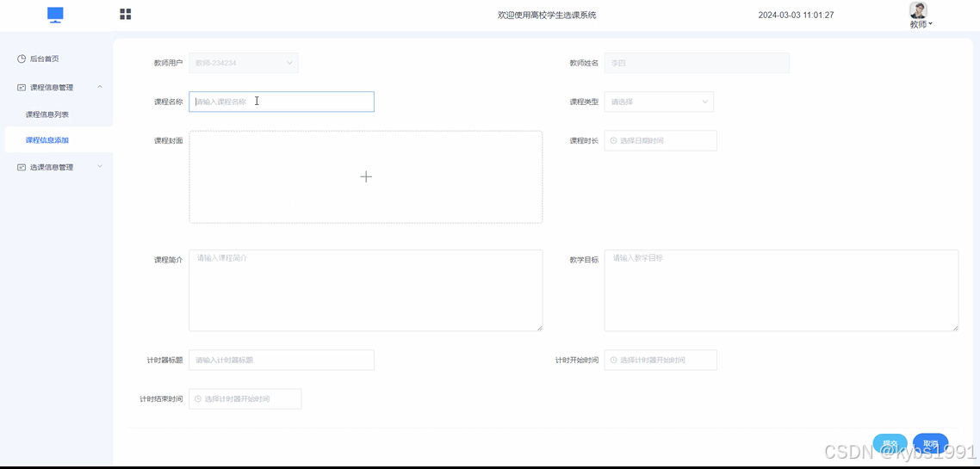Click the 教学目标 label
Image resolution: width=980 pixels, height=469 pixels.
coord(584,259)
